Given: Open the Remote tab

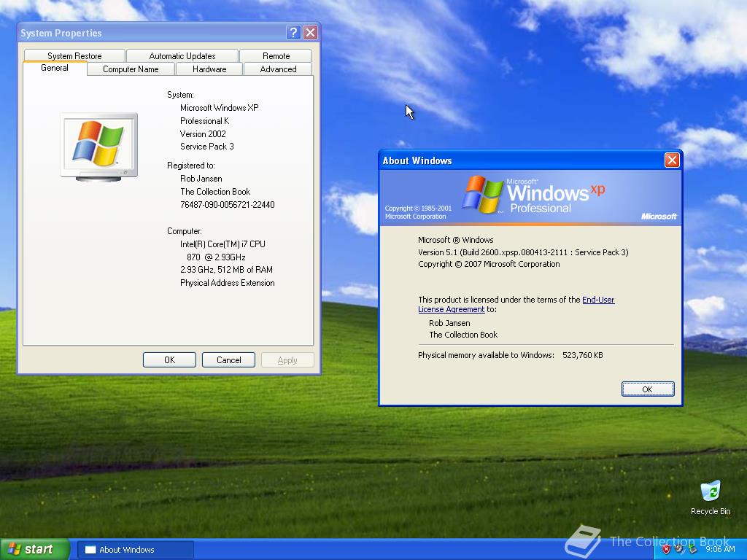Looking at the screenshot, I should 276,55.
